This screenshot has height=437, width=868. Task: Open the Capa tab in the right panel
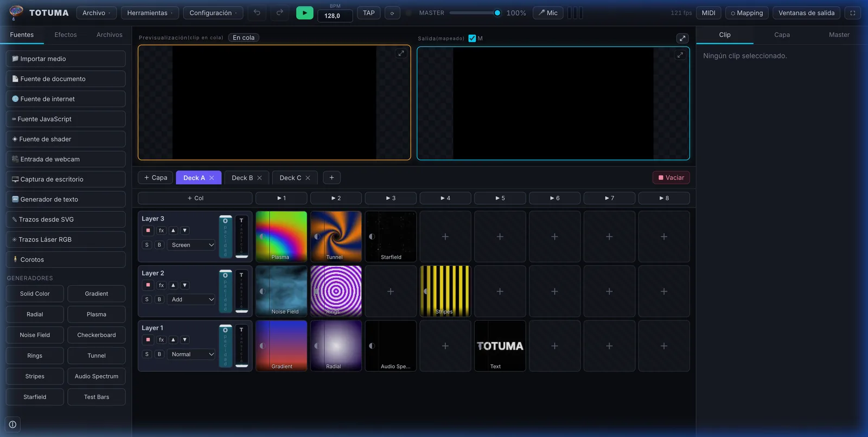(782, 35)
